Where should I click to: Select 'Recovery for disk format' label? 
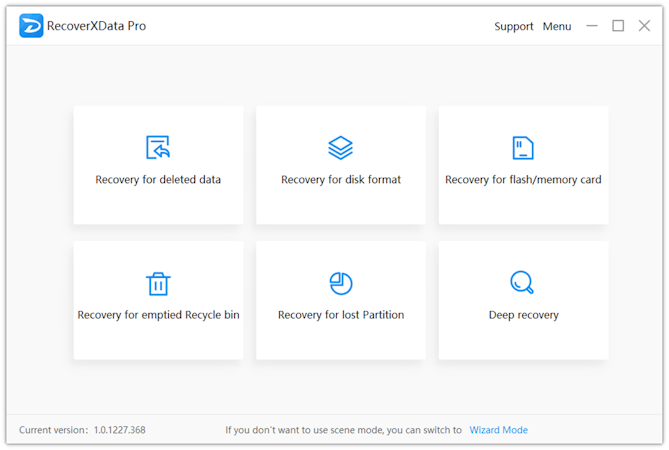(341, 180)
